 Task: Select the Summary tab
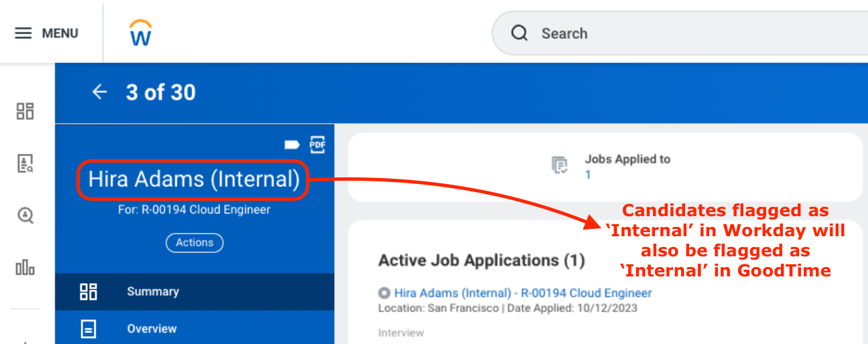[153, 292]
